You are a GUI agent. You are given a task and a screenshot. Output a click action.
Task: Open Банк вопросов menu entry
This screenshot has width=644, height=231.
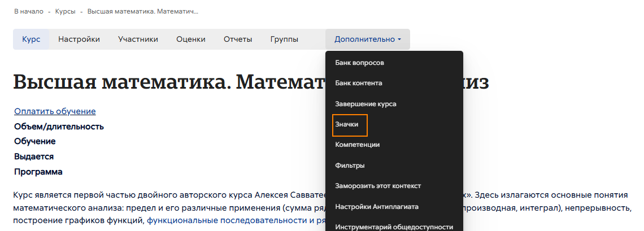[x=359, y=63]
